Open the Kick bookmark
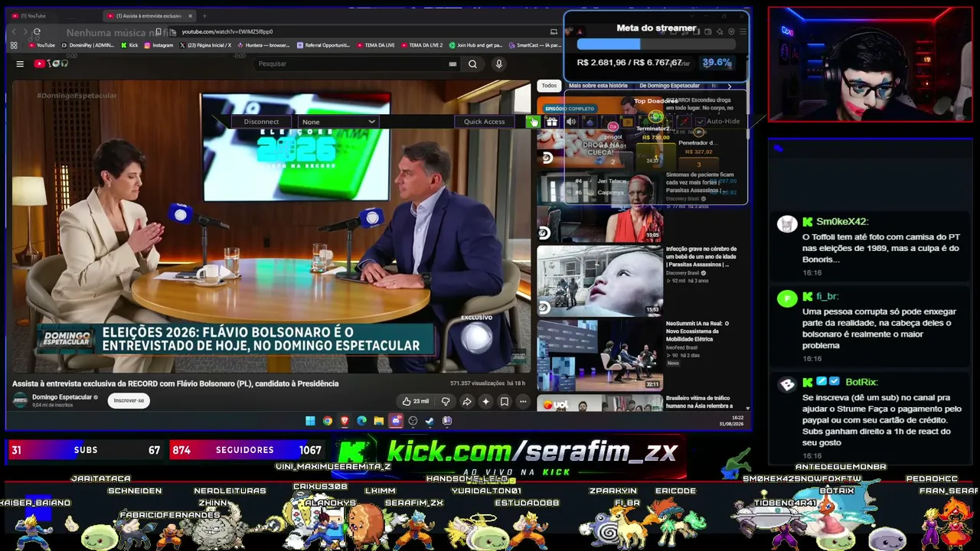Image resolution: width=980 pixels, height=551 pixels. [129, 45]
